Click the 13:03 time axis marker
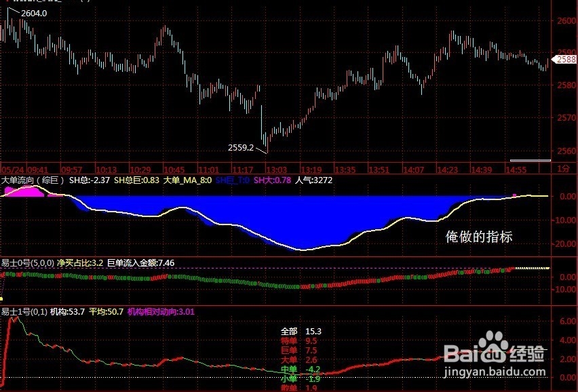The height and width of the screenshot is (392, 578). [277, 170]
